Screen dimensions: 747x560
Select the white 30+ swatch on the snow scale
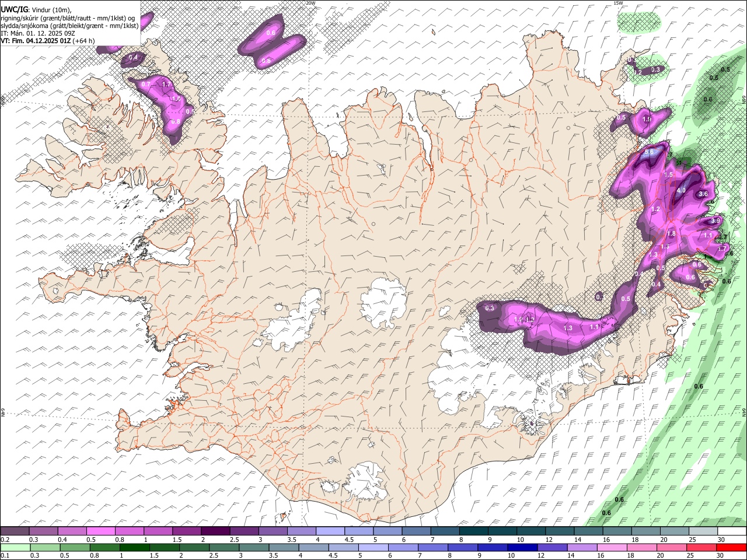732,531
